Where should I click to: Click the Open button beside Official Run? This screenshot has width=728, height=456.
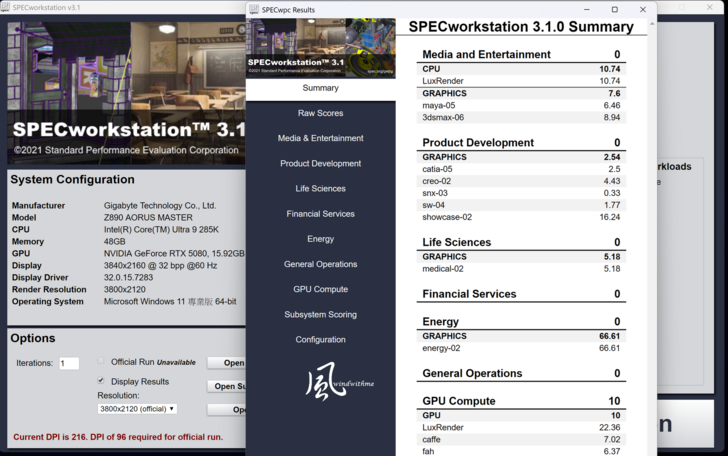click(x=227, y=363)
